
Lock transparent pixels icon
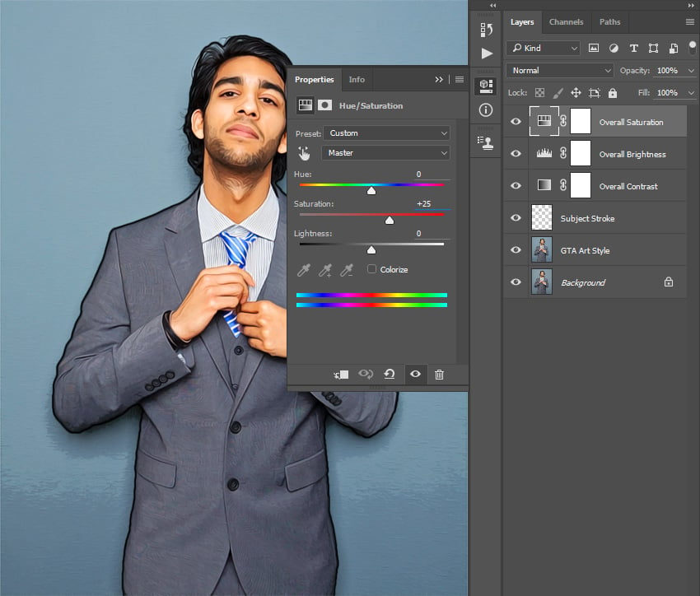[x=539, y=93]
